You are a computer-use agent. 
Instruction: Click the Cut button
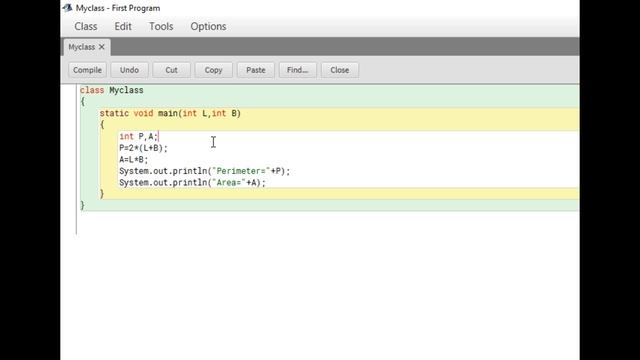[x=171, y=70]
